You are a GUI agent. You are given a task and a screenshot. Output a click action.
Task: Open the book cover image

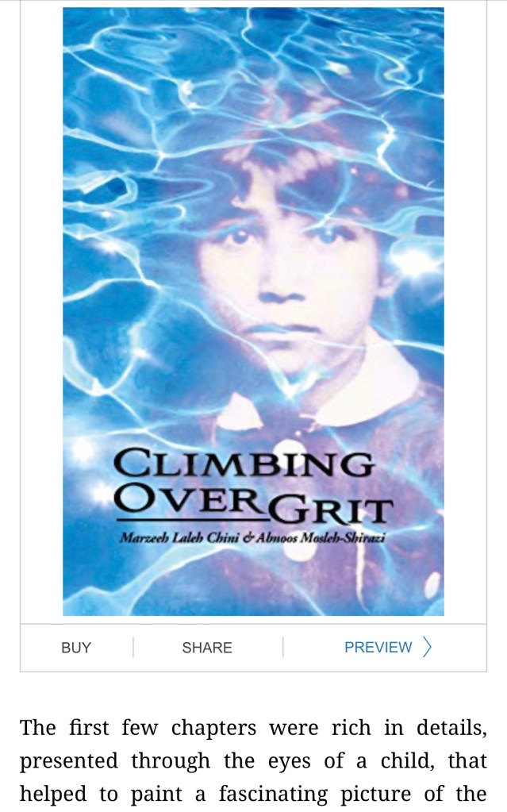click(x=253, y=308)
